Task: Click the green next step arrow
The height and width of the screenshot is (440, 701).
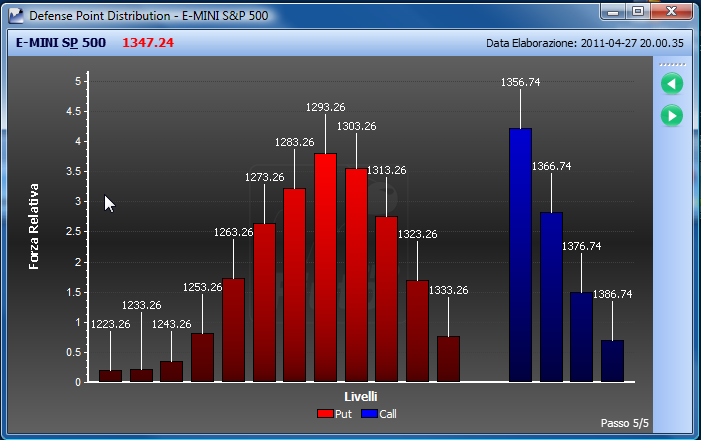Action: coord(671,116)
